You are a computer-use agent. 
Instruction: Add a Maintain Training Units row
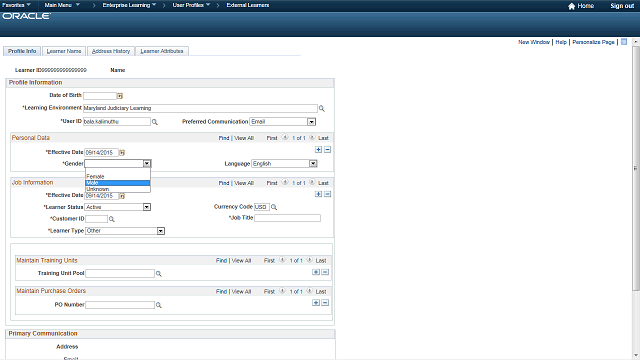(x=316, y=272)
